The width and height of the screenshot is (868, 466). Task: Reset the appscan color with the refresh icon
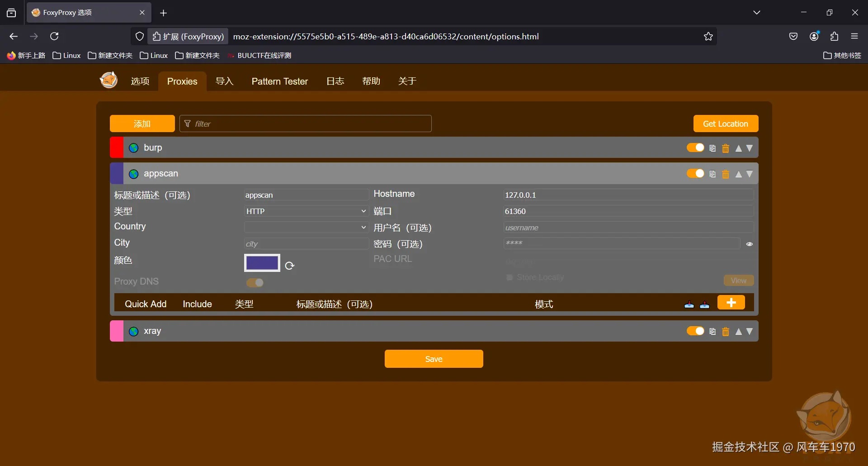pos(290,266)
